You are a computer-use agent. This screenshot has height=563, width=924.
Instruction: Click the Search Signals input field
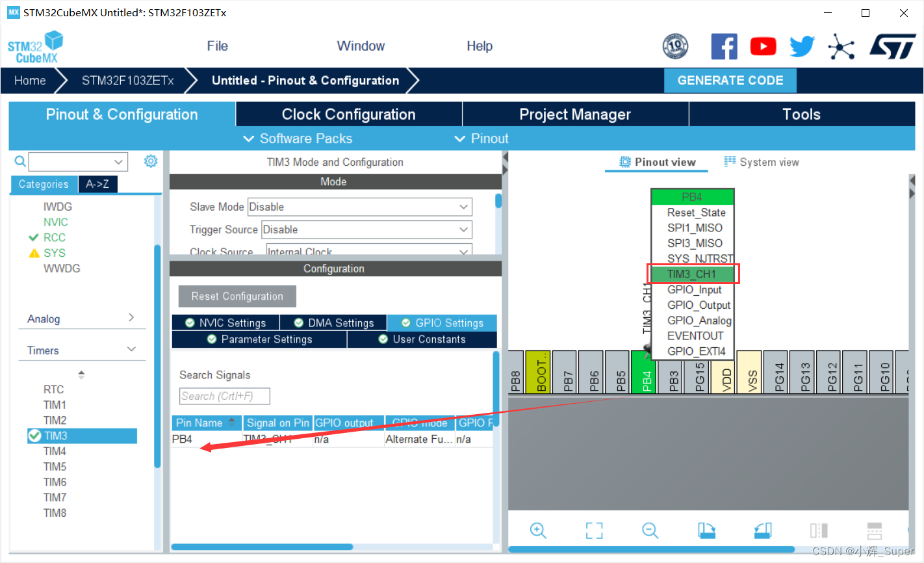click(x=224, y=396)
